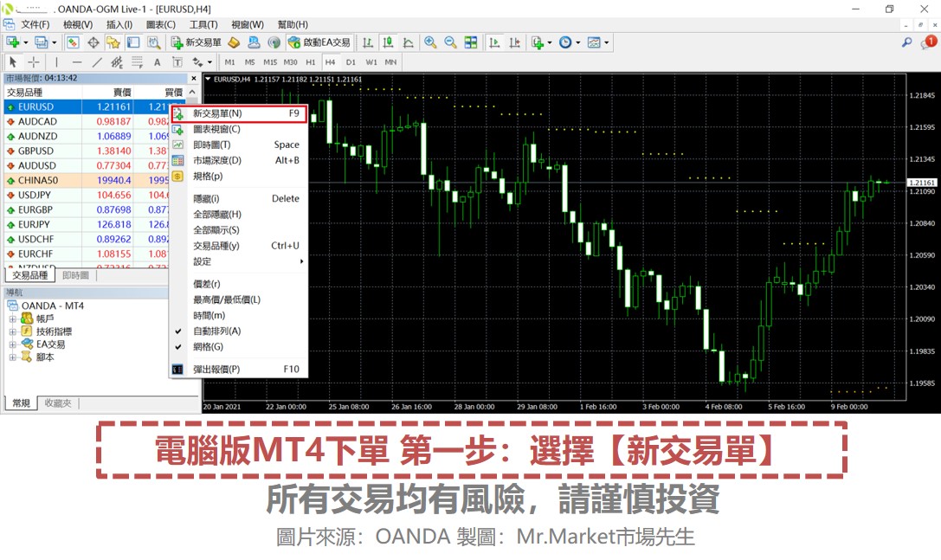Click the 啟動EA交易 button

(319, 42)
